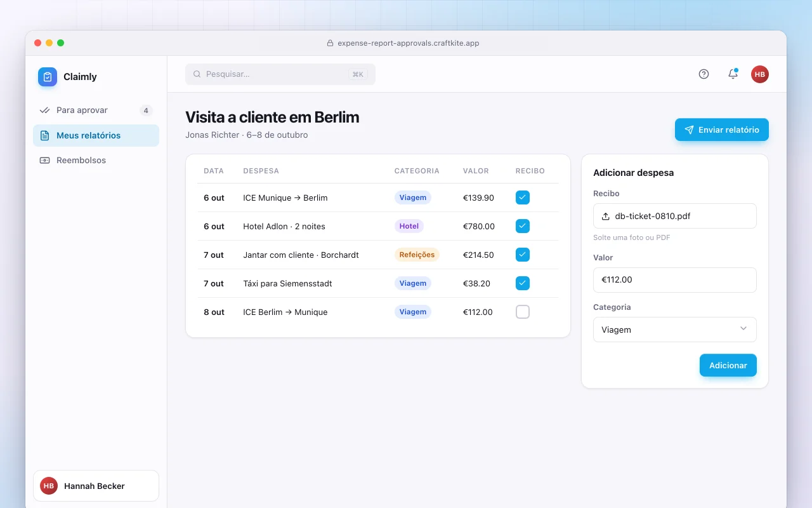
Task: Open notifications bell icon
Action: coord(733,74)
